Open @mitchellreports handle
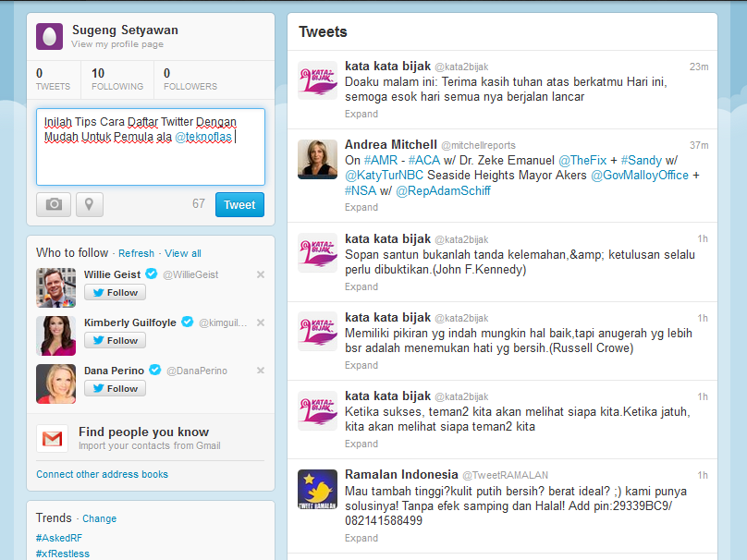The image size is (747, 560). click(x=478, y=145)
